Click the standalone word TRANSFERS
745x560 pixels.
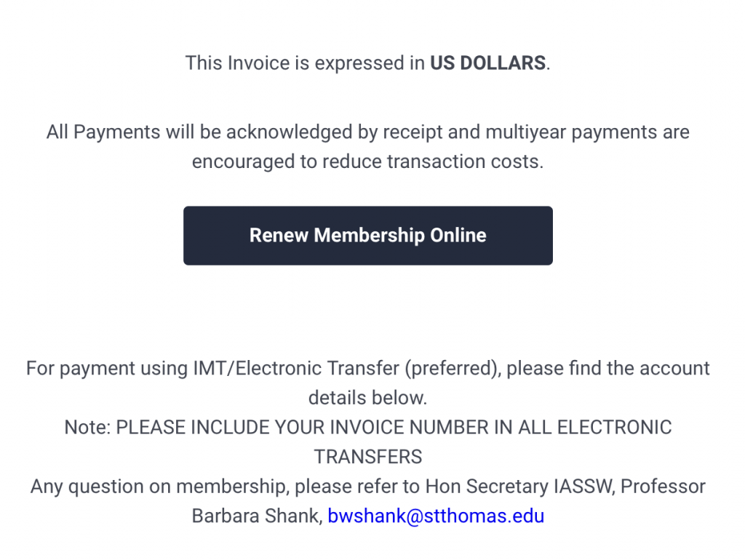click(367, 457)
